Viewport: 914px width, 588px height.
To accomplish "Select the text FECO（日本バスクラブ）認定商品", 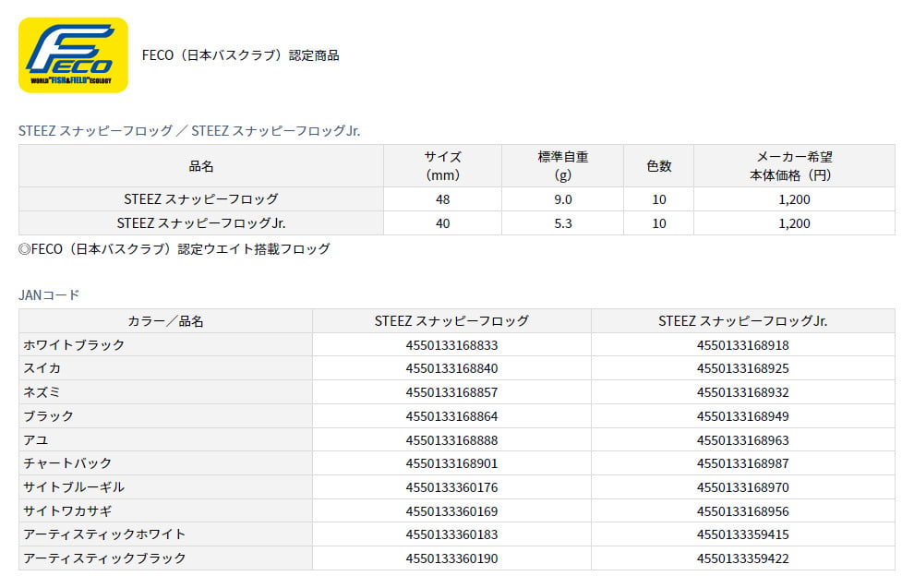I will pos(240,55).
